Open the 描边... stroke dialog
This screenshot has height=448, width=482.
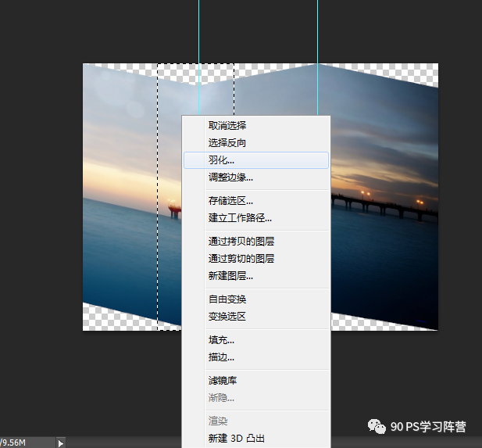(256, 357)
